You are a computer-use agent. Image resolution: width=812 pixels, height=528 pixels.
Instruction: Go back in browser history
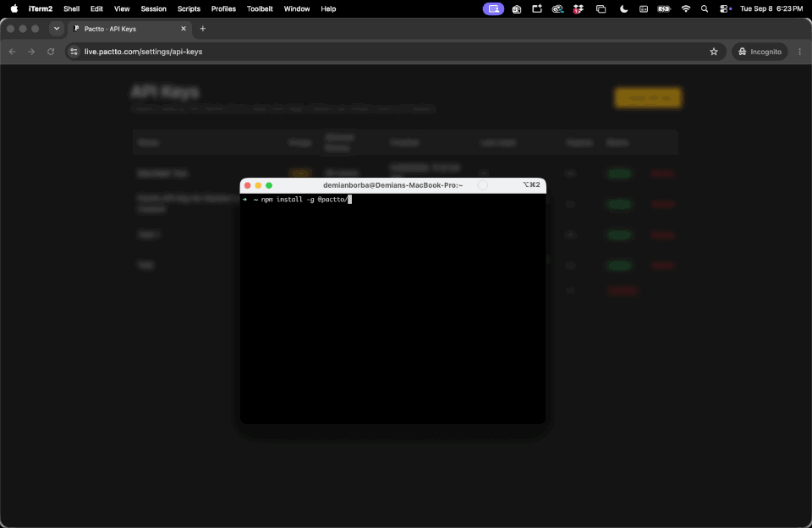(13, 52)
